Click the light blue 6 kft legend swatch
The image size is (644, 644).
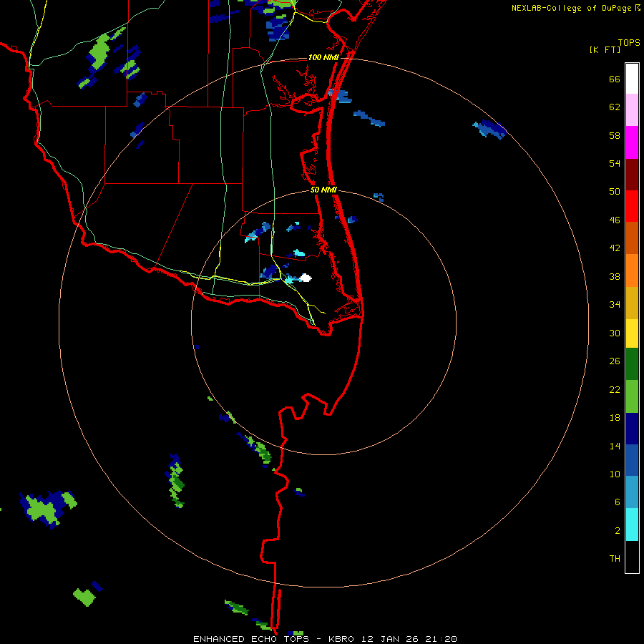click(632, 492)
